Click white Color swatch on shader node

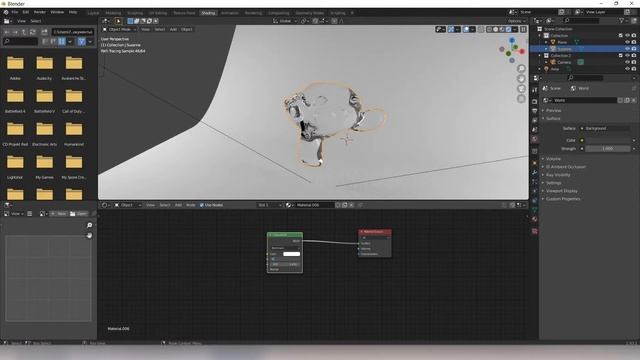pos(291,254)
